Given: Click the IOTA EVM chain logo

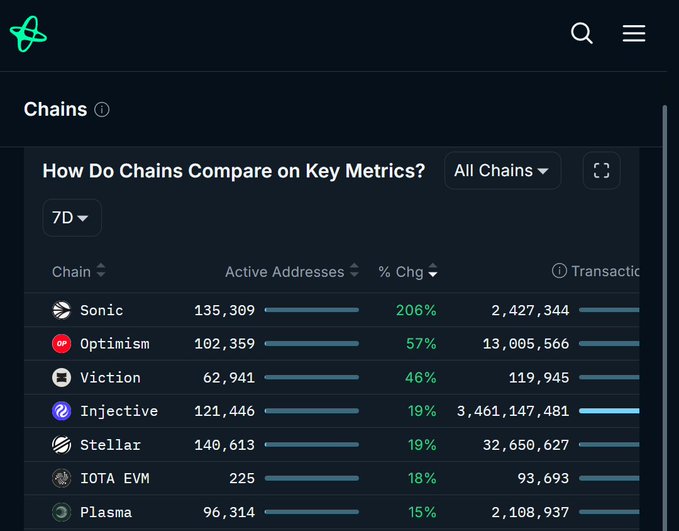Looking at the screenshot, I should point(61,479).
